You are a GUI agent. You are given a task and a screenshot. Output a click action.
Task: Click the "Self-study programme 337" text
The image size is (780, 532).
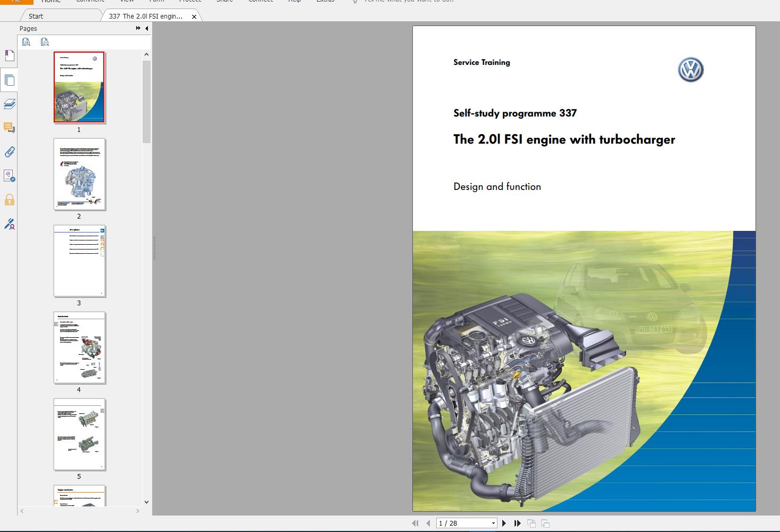coord(515,113)
